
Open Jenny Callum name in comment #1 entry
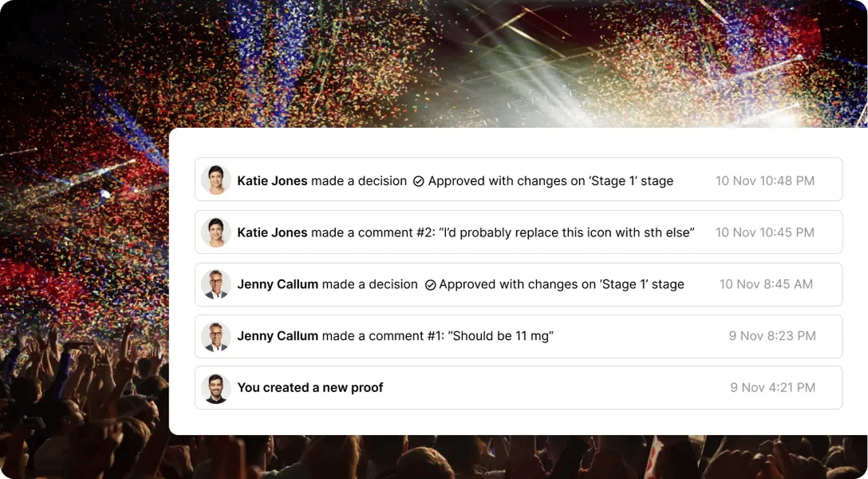[x=278, y=336]
